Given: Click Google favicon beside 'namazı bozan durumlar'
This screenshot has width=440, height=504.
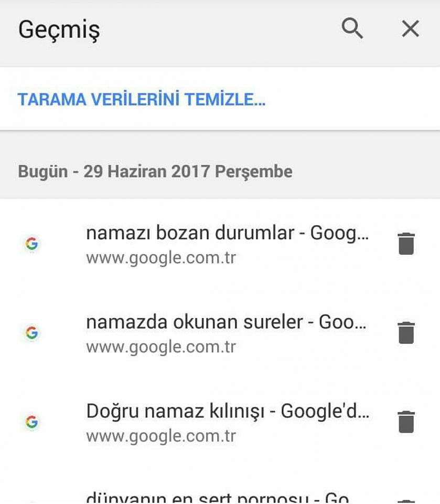Looking at the screenshot, I should pos(32,244).
